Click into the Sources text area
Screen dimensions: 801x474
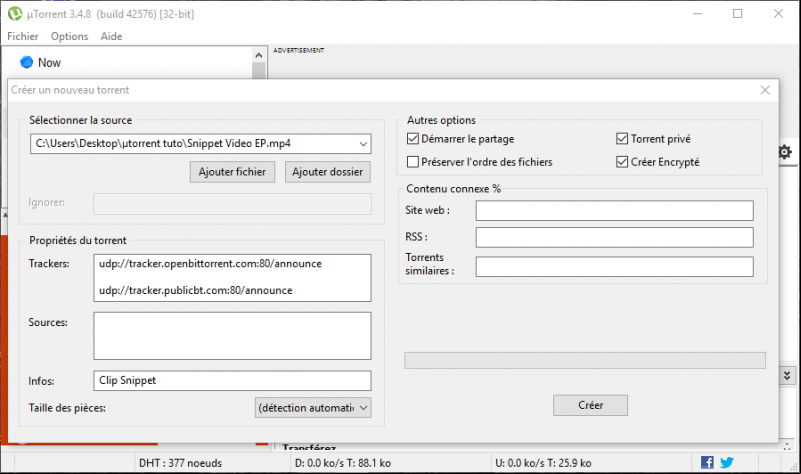[232, 336]
